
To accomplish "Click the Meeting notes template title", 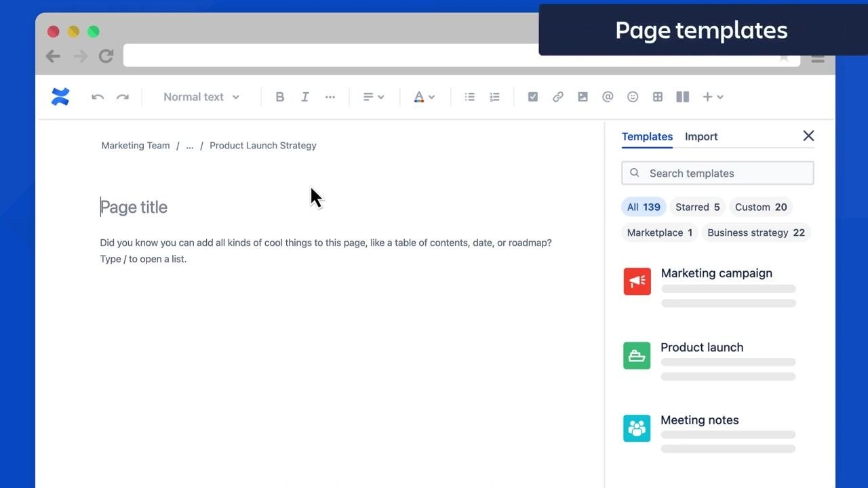I will pos(700,420).
